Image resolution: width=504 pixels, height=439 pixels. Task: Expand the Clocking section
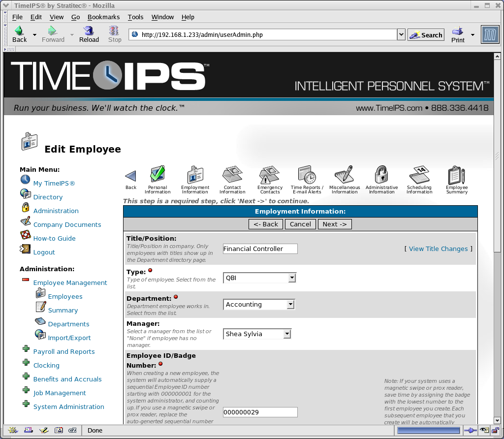[x=26, y=362]
